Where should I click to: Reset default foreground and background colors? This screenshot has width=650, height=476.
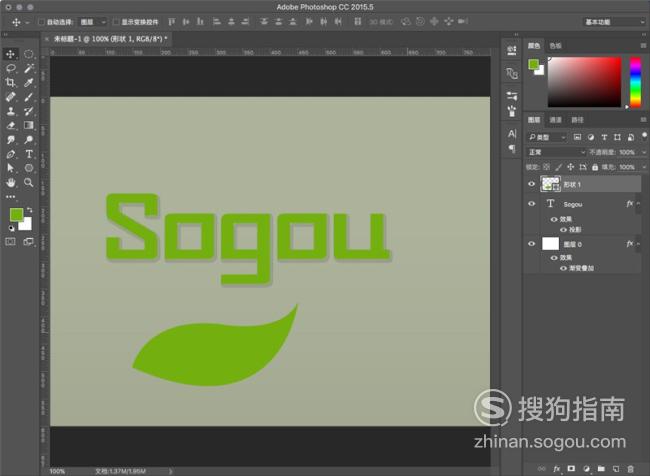point(11,228)
